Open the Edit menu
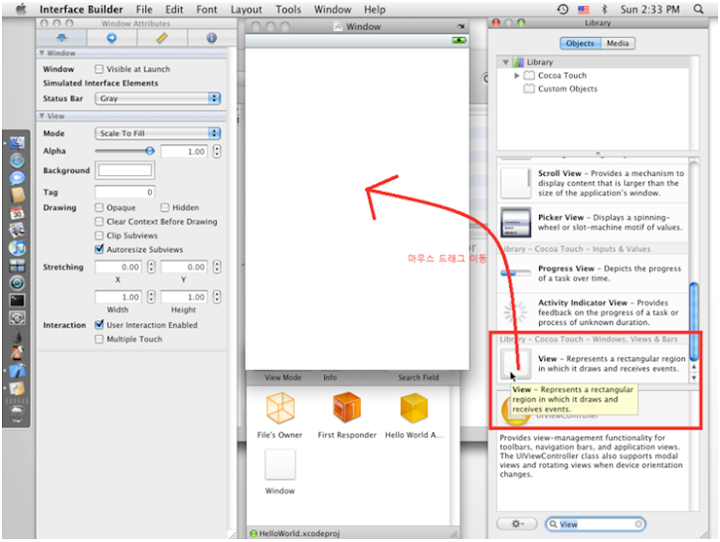720x542 pixels. (x=174, y=9)
